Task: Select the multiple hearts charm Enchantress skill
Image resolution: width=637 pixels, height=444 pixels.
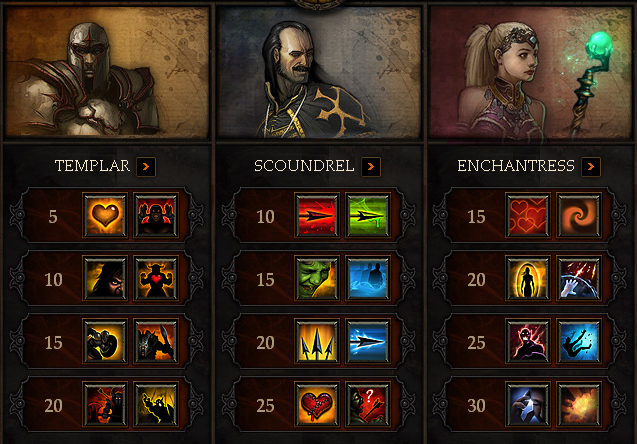Action: pyautogui.click(x=528, y=215)
